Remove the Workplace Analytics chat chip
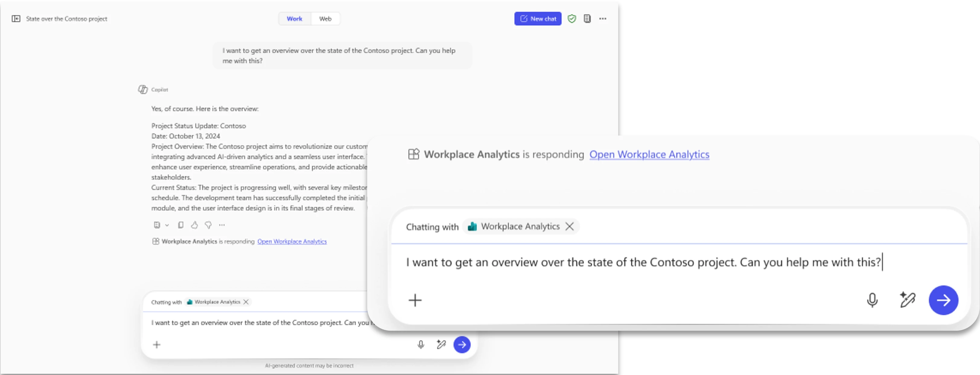Viewport: 980px width, 375px height. [570, 226]
